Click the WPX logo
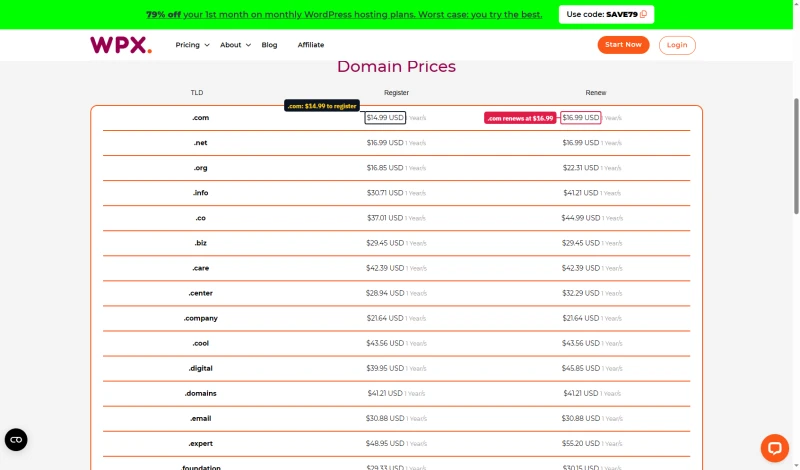 click(x=121, y=45)
